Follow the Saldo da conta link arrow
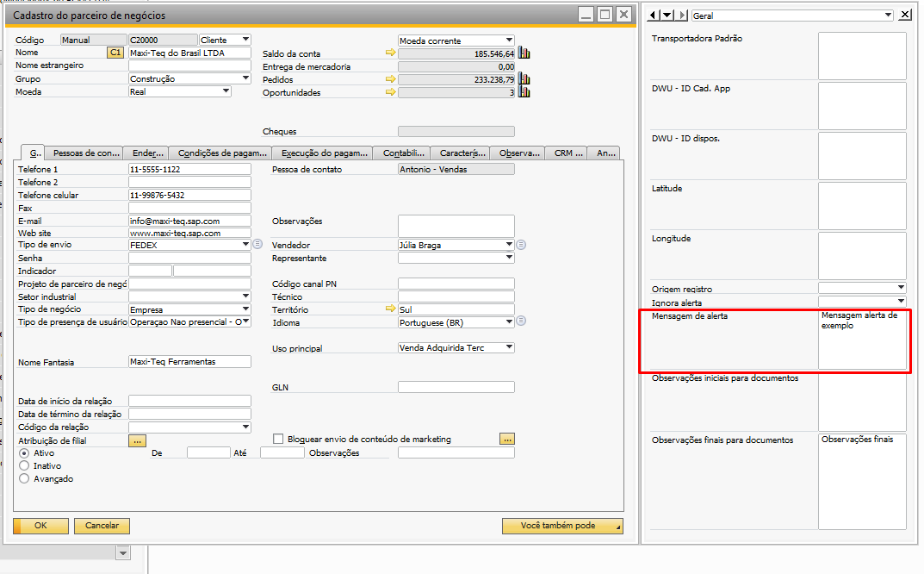Image resolution: width=924 pixels, height=574 pixels. point(390,53)
